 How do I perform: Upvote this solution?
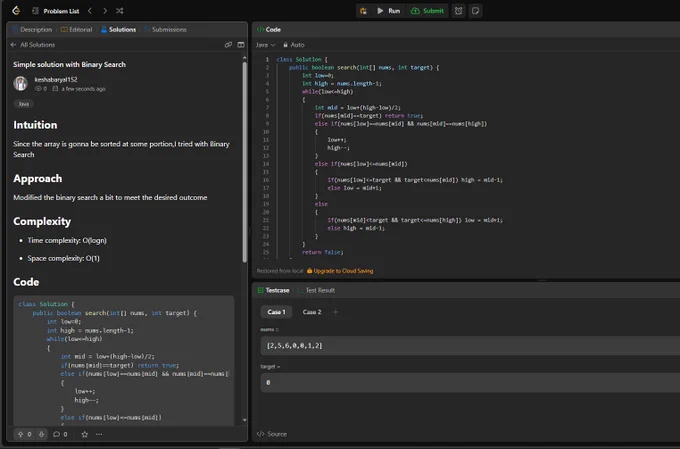coord(20,434)
